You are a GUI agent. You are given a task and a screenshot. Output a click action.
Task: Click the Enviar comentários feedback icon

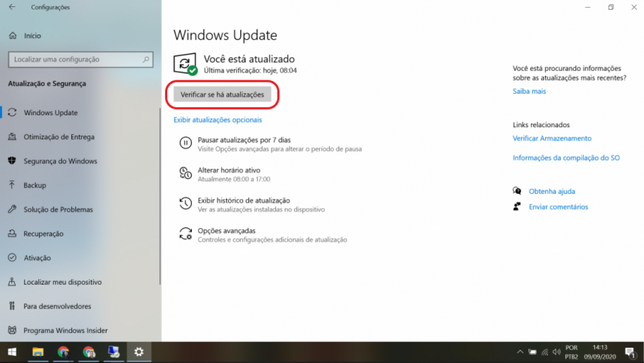517,207
